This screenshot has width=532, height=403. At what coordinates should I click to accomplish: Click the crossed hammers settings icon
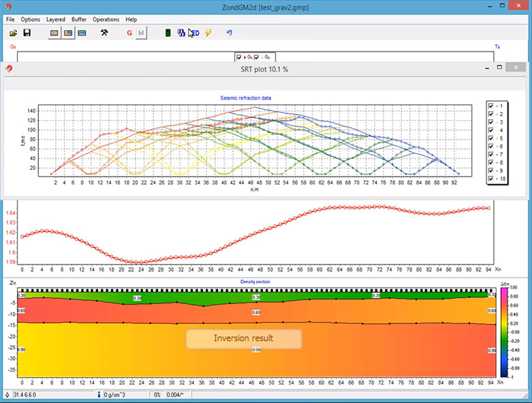[104, 33]
